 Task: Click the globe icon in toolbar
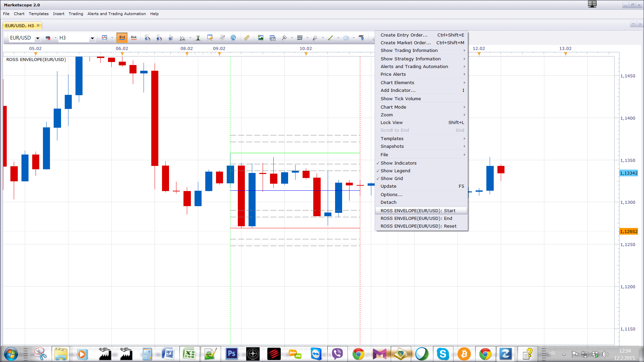point(233,38)
